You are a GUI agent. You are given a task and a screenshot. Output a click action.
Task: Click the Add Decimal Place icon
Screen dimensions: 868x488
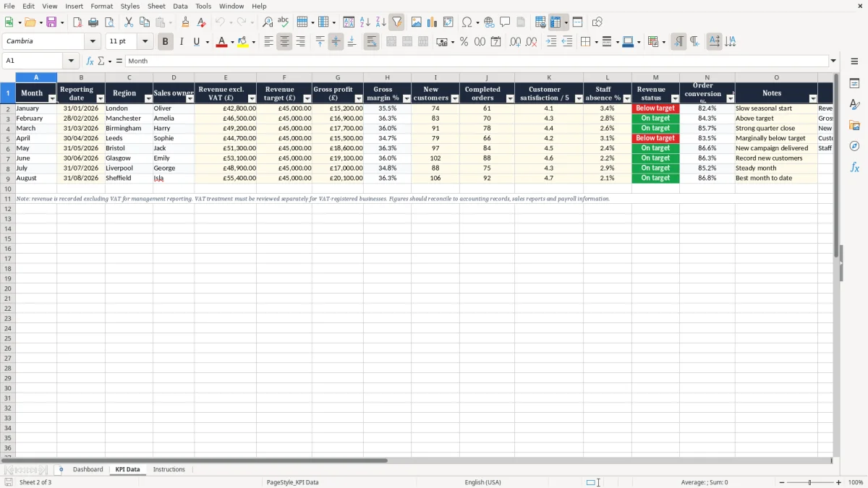[515, 42]
